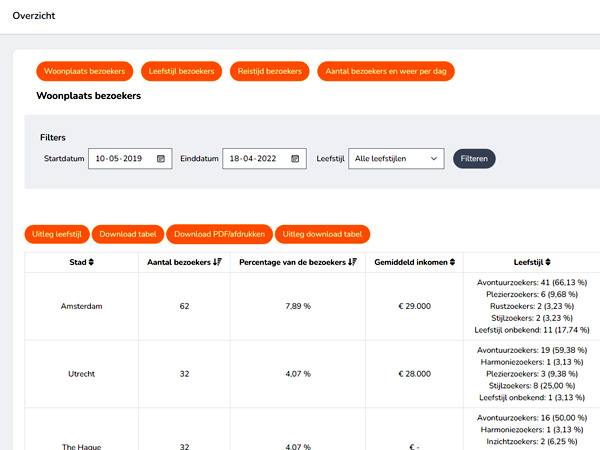The image size is (600, 450).
Task: Open calendar picker in Startdatum field
Action: (x=161, y=158)
